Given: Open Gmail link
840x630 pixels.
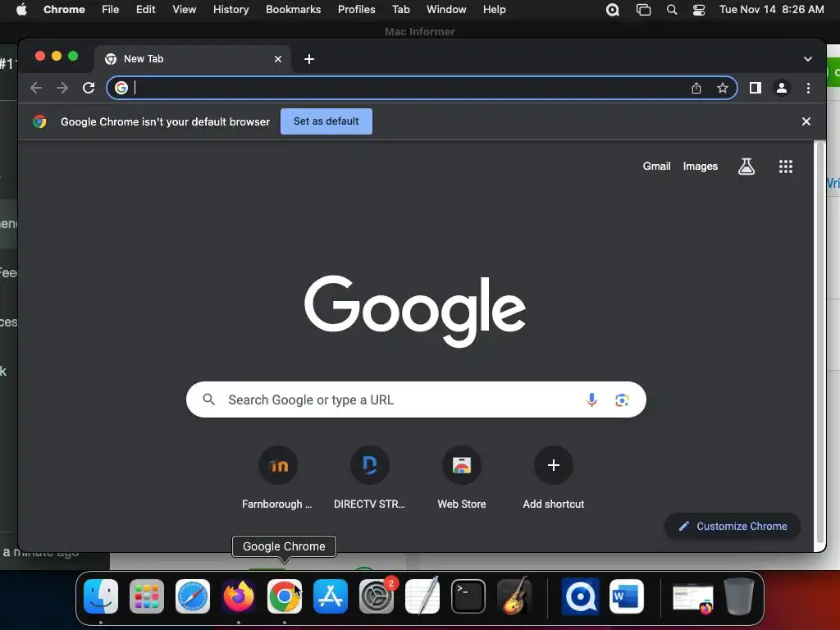Looking at the screenshot, I should (x=656, y=166).
